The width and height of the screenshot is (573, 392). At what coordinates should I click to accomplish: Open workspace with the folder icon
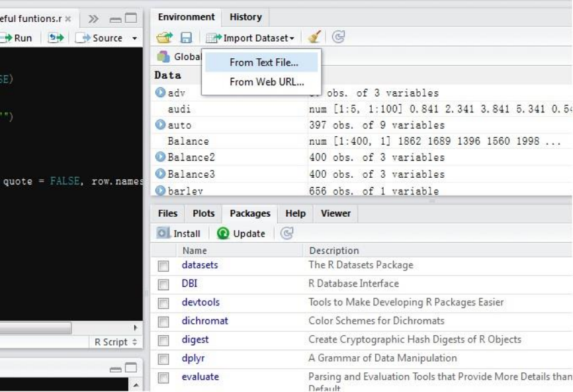click(165, 37)
